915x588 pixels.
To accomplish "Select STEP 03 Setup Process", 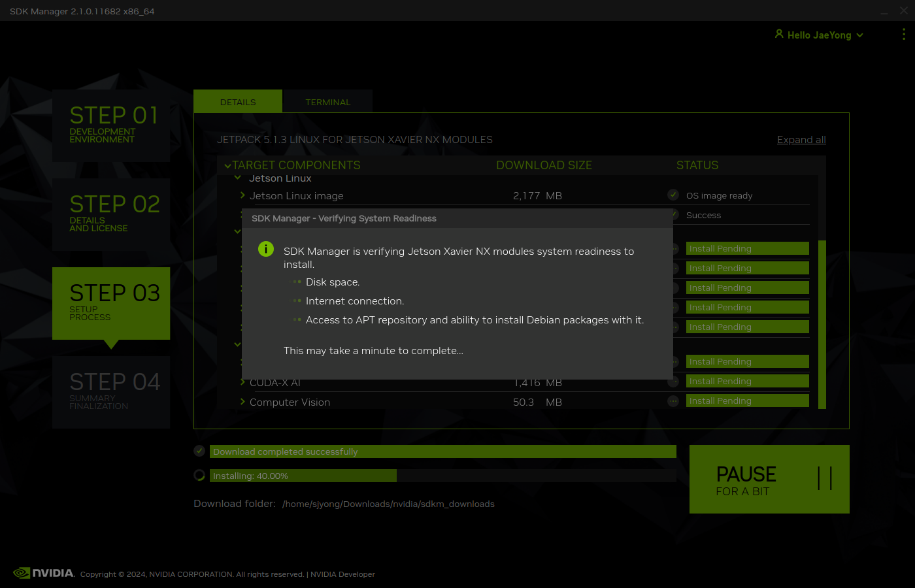I will click(111, 303).
